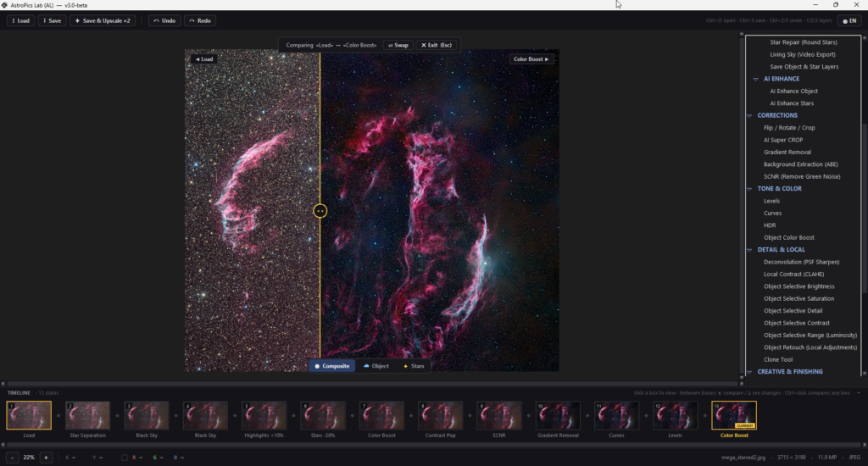Collapse the DETAIL & LOCAL section
This screenshot has width=868, height=466.
click(x=749, y=250)
